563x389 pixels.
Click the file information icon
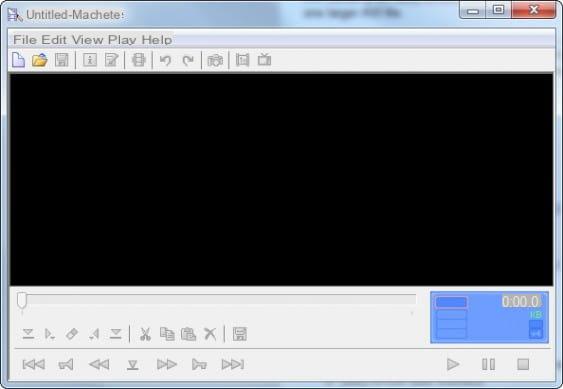[x=90, y=60]
